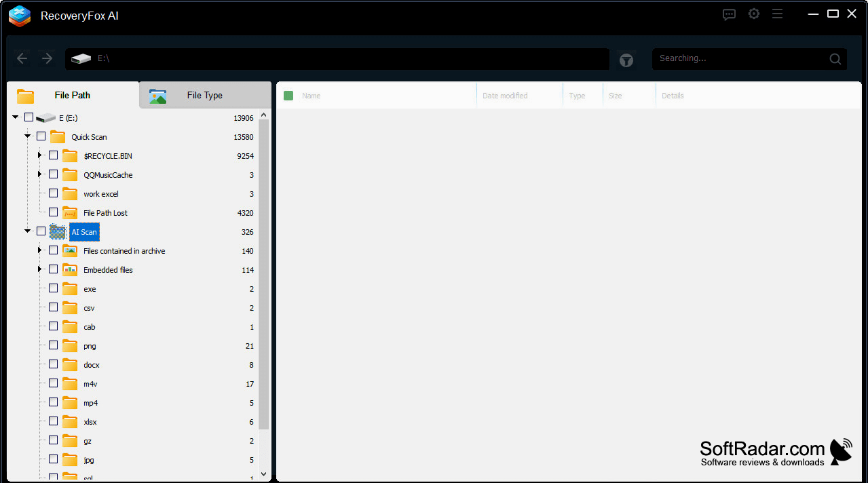
Task: Go back with the left arrow
Action: 22,59
